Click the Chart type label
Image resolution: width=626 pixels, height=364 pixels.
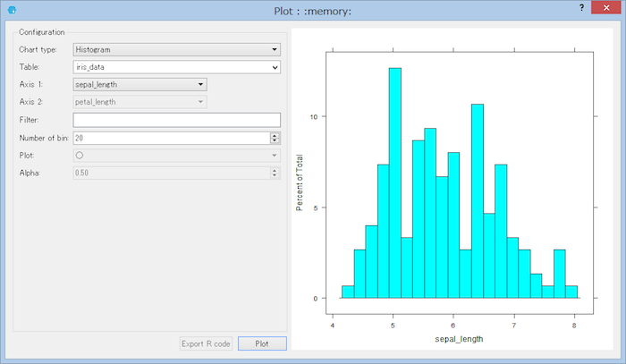[38, 49]
